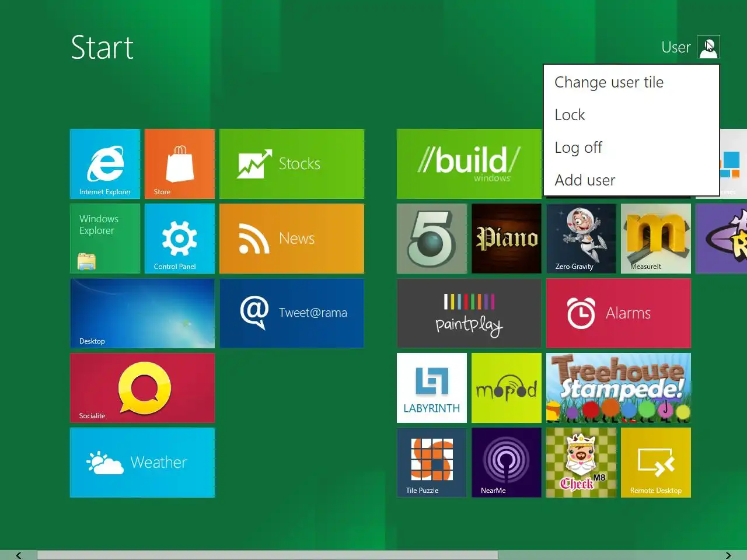Choose Log off from the user menu
The width and height of the screenshot is (747, 560).
[x=631, y=148]
